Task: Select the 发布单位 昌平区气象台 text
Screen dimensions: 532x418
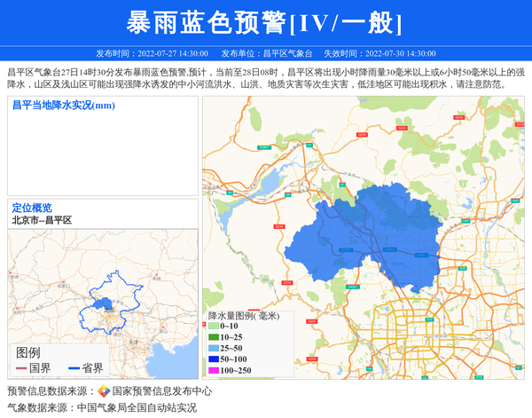Action: coord(266,53)
